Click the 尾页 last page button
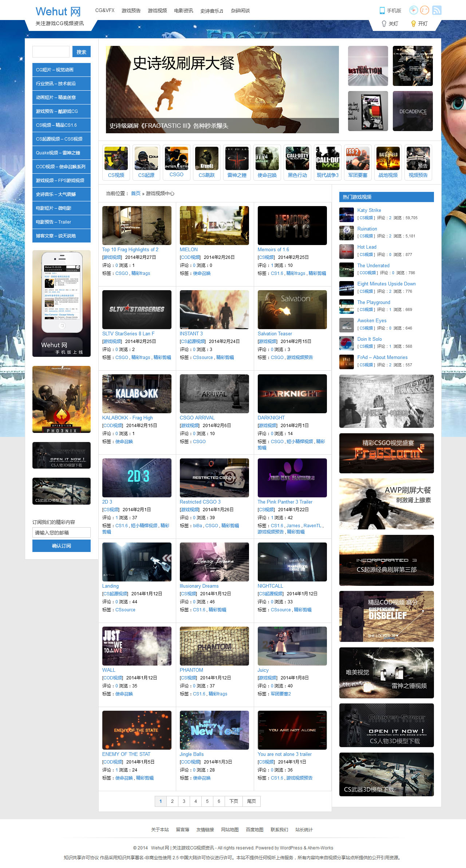Screen dimensions: 466x868 pos(252,801)
